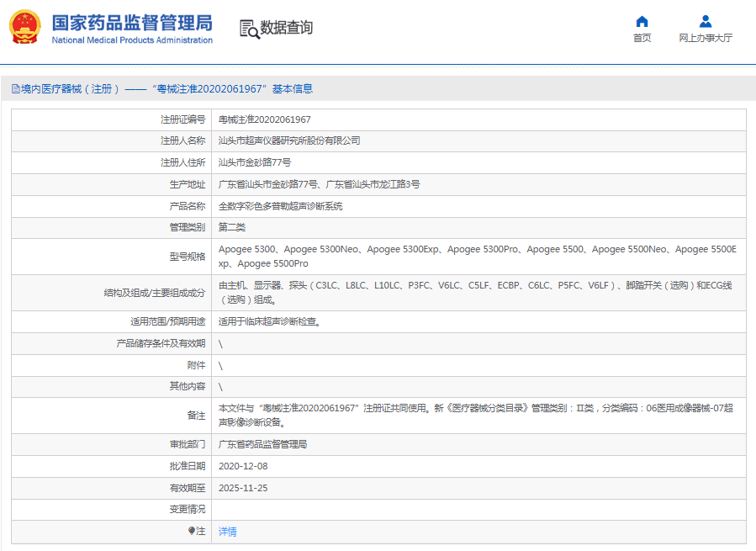Click the document icon before 境内医疗器械
Image resolution: width=756 pixels, height=551 pixels.
tap(16, 89)
